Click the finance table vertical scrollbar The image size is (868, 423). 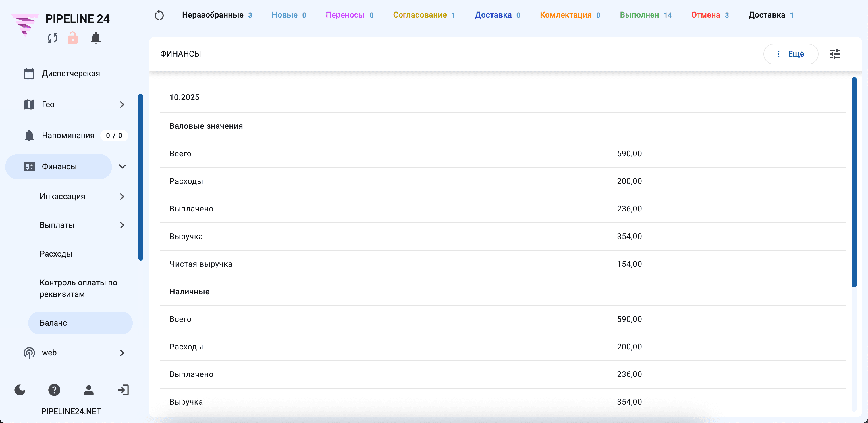(x=854, y=182)
